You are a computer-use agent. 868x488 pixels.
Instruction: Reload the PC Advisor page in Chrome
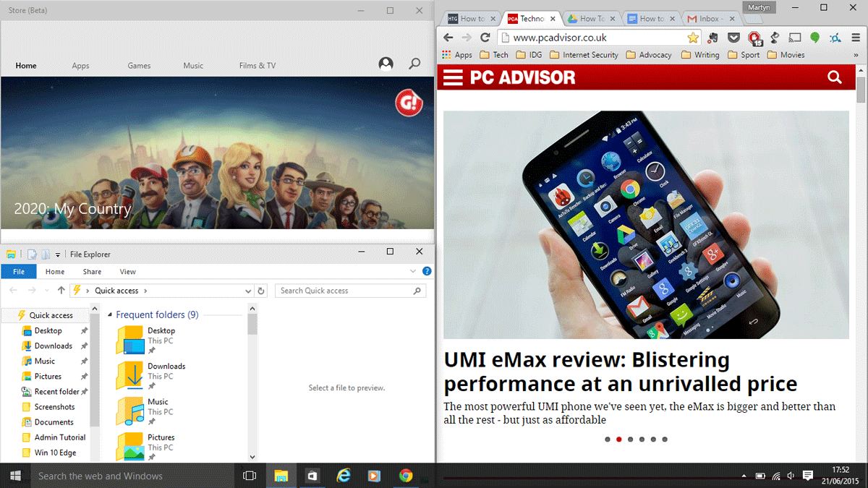(x=485, y=38)
